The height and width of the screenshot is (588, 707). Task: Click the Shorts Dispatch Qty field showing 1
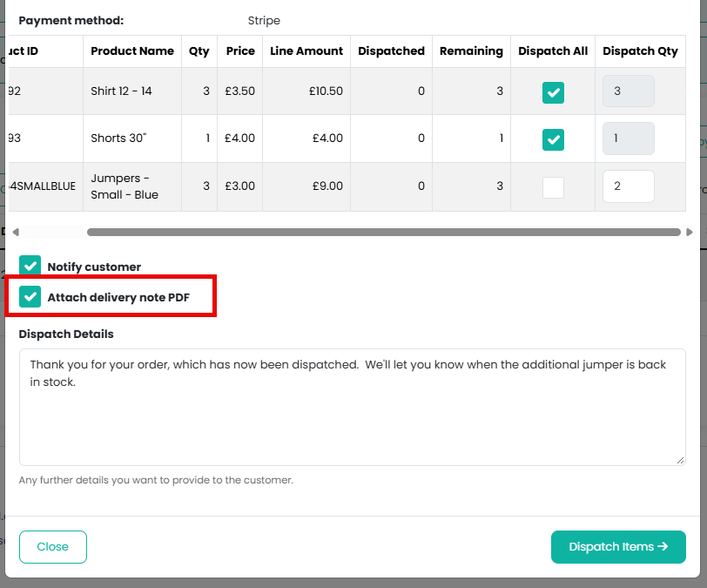[628, 139]
